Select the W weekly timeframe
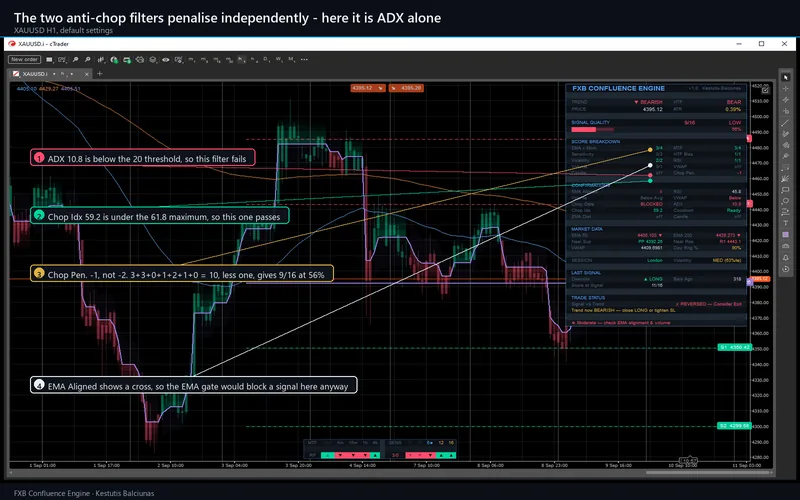The height and width of the screenshot is (500, 800). [278, 60]
